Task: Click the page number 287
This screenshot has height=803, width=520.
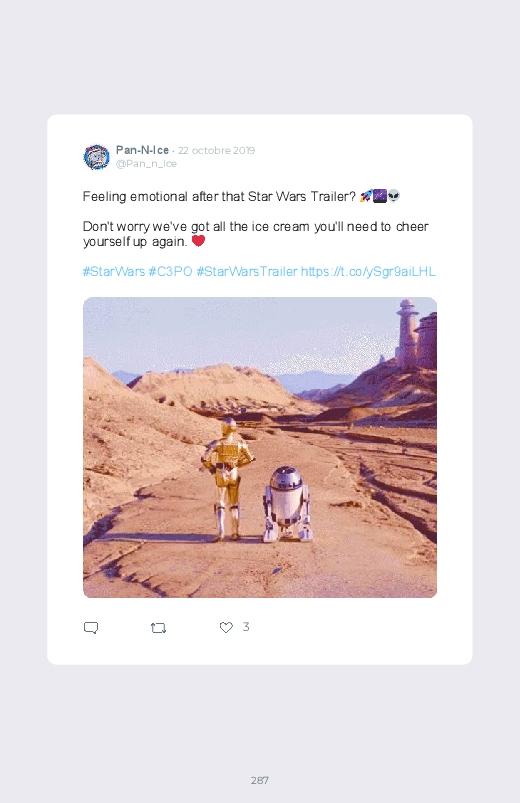Action: click(260, 780)
